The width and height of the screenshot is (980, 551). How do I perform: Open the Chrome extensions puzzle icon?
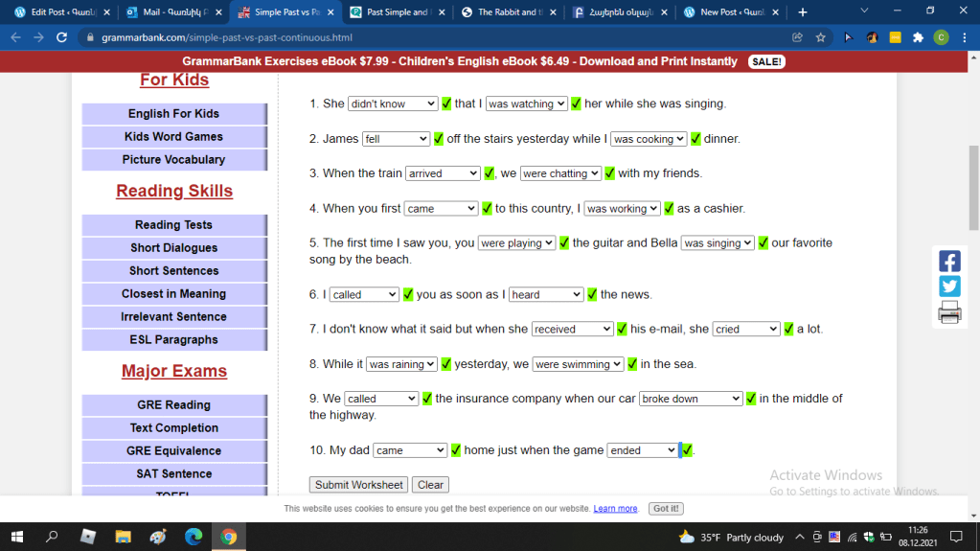(x=918, y=37)
